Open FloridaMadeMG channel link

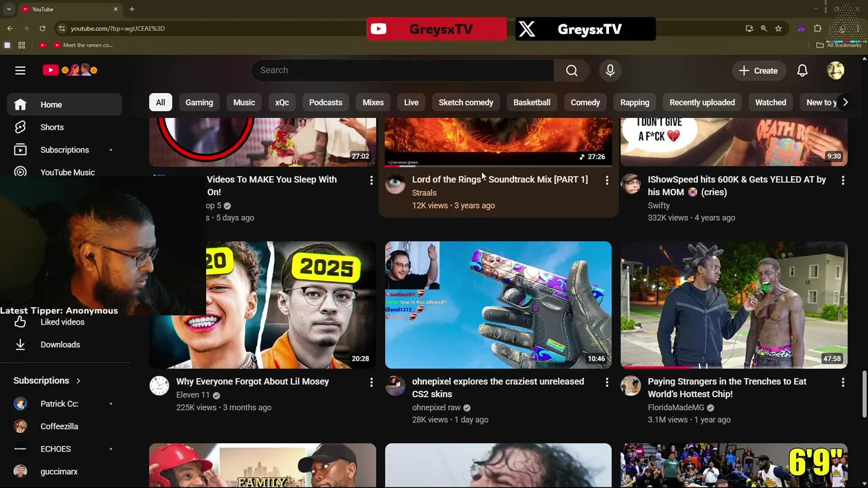[676, 407]
